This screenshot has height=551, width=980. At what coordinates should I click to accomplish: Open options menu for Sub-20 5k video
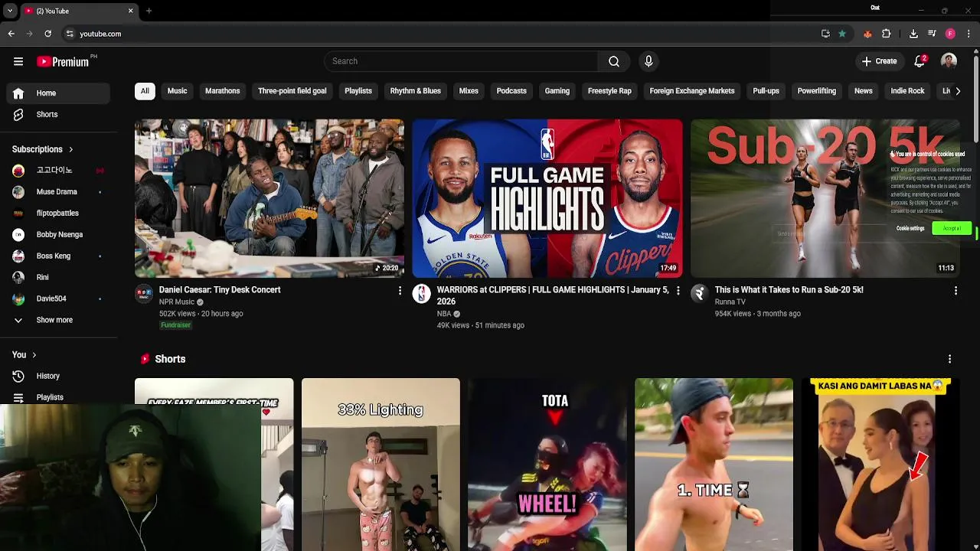[955, 291]
